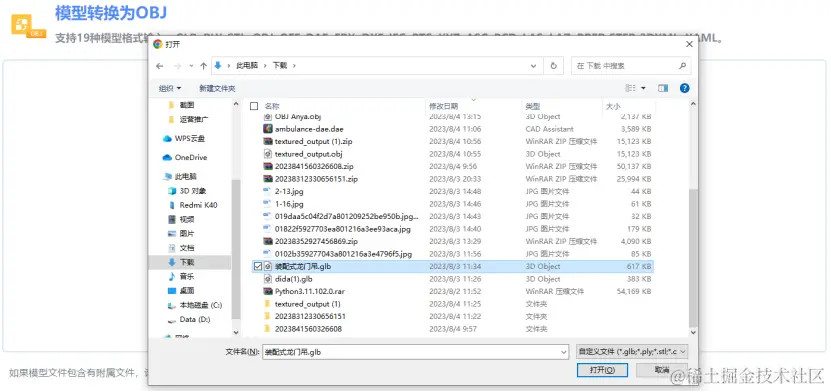Go up one folder level

[204, 66]
